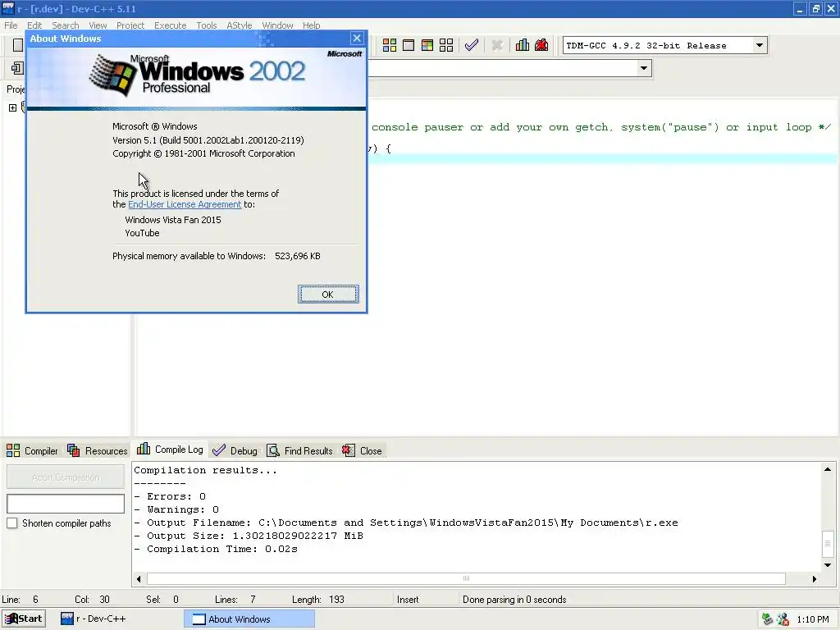Click the Resources tab icon
This screenshot has height=630, width=840.
tap(73, 450)
